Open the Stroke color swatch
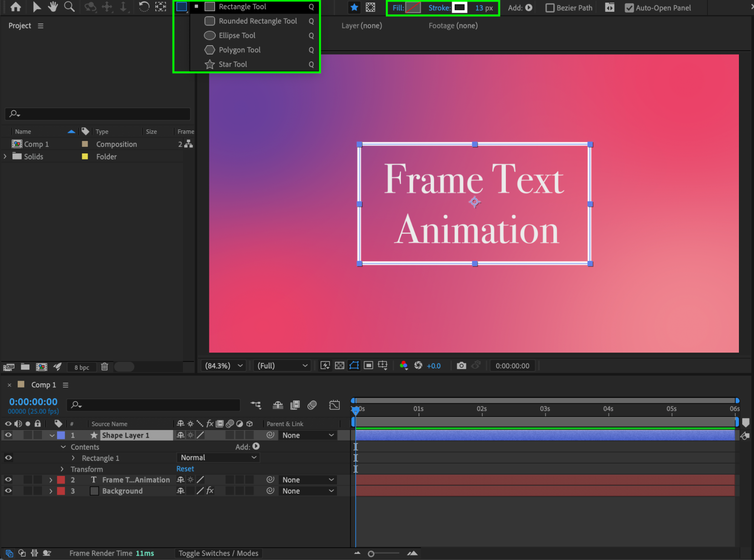Viewport: 754px width, 560px height. tap(459, 8)
